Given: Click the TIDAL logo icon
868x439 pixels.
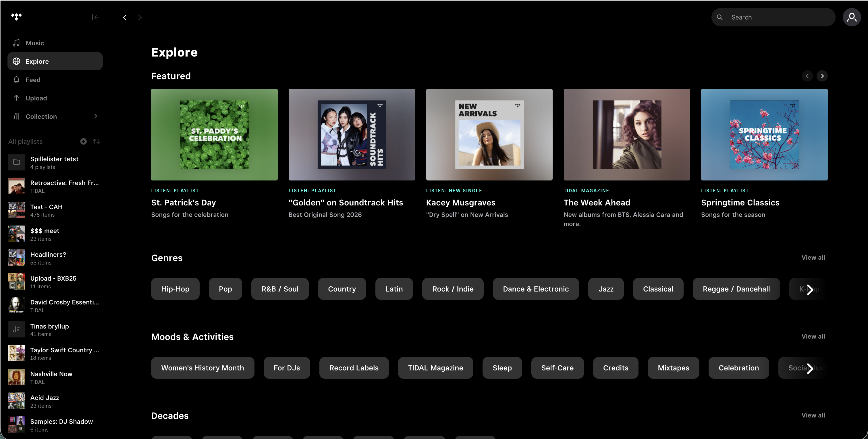Looking at the screenshot, I should click(x=16, y=17).
